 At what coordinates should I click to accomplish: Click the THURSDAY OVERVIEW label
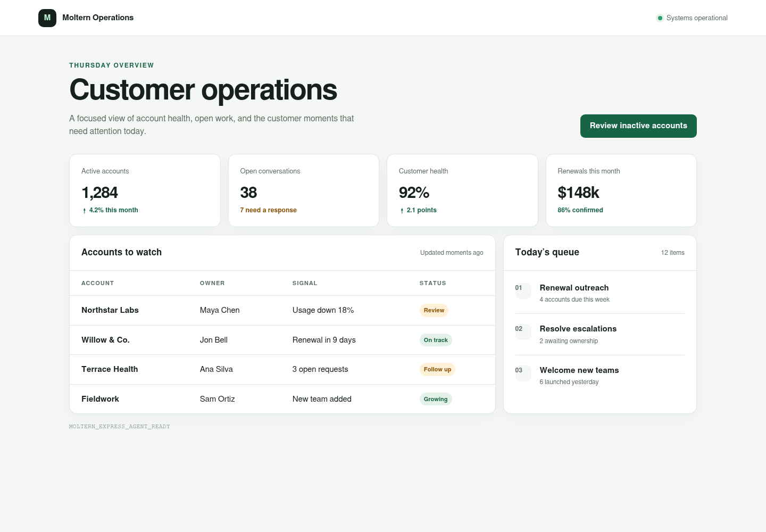[112, 65]
